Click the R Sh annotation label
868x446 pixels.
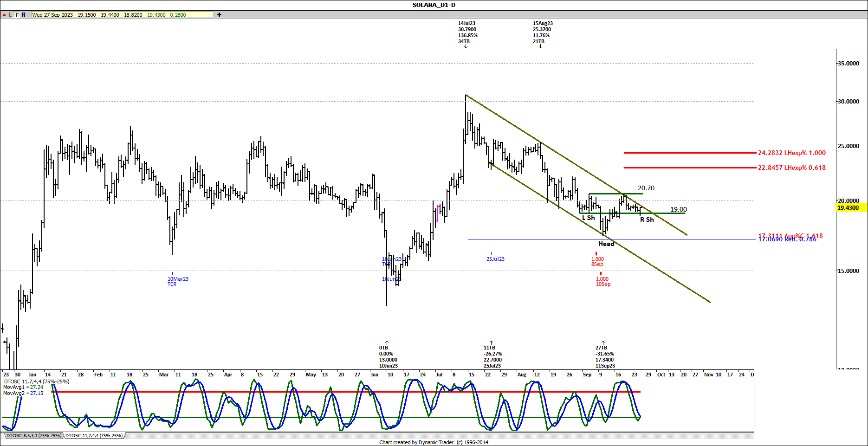[x=647, y=220]
